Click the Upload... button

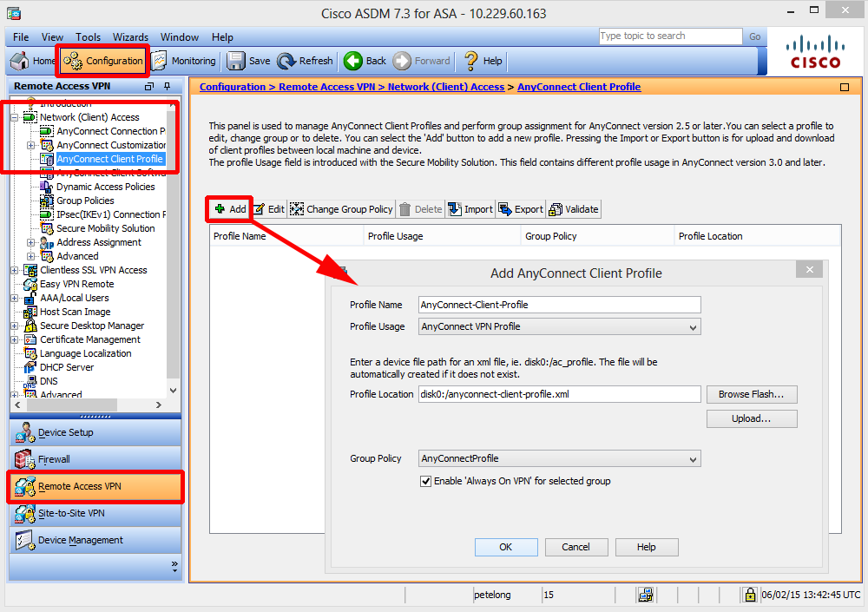752,418
